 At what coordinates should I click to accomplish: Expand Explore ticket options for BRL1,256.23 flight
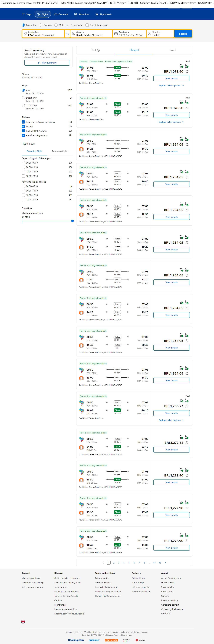171,420
